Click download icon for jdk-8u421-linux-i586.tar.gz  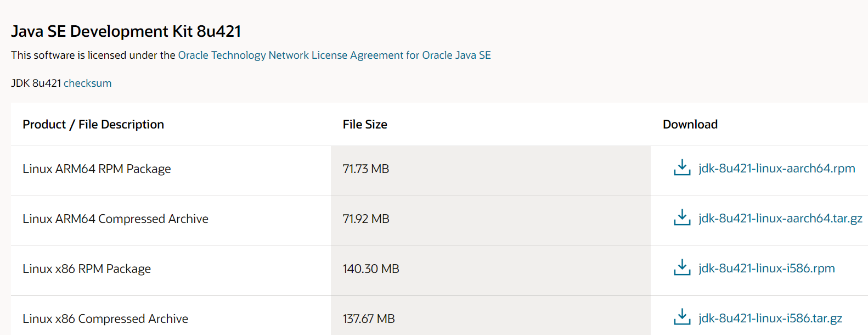point(682,317)
